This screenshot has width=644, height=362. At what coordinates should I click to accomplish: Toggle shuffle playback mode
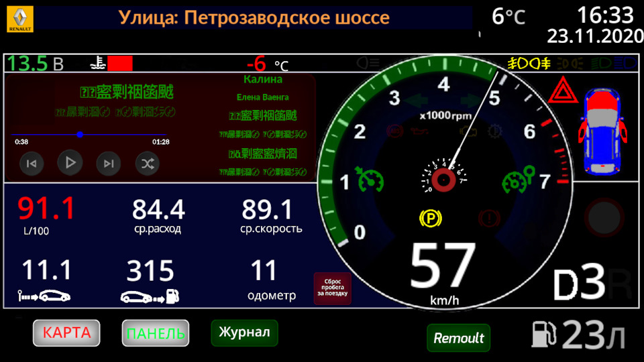tap(148, 164)
